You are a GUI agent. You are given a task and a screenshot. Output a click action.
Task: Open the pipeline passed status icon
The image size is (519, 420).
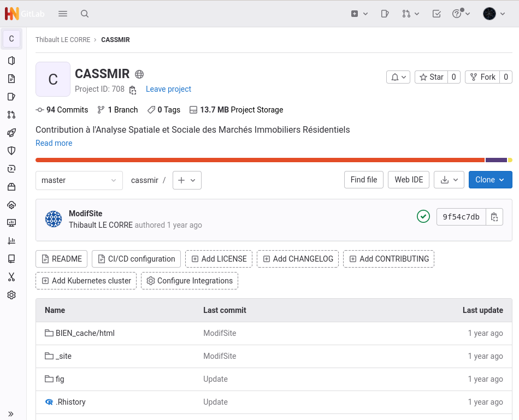click(423, 216)
